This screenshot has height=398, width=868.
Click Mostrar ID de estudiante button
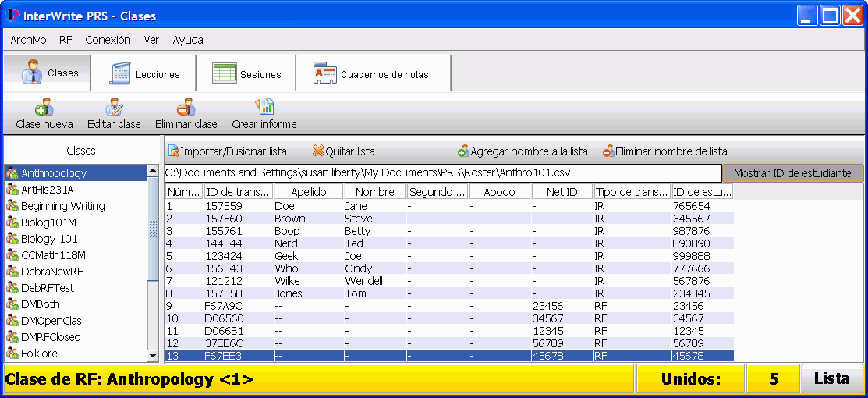792,173
